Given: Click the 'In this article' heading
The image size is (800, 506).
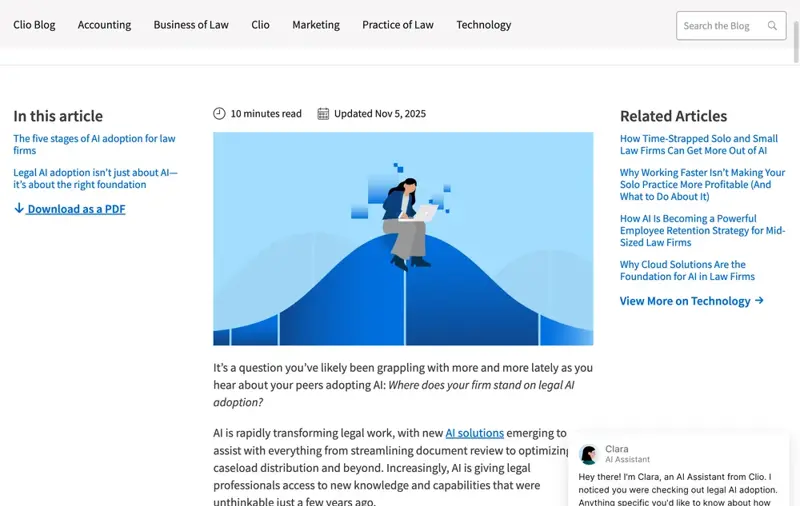Looking at the screenshot, I should point(58,116).
